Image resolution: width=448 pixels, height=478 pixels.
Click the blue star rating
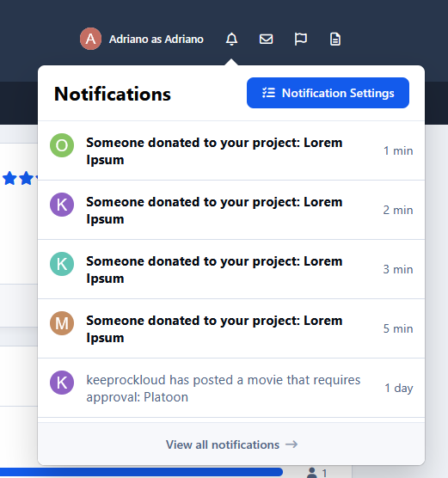click(20, 178)
